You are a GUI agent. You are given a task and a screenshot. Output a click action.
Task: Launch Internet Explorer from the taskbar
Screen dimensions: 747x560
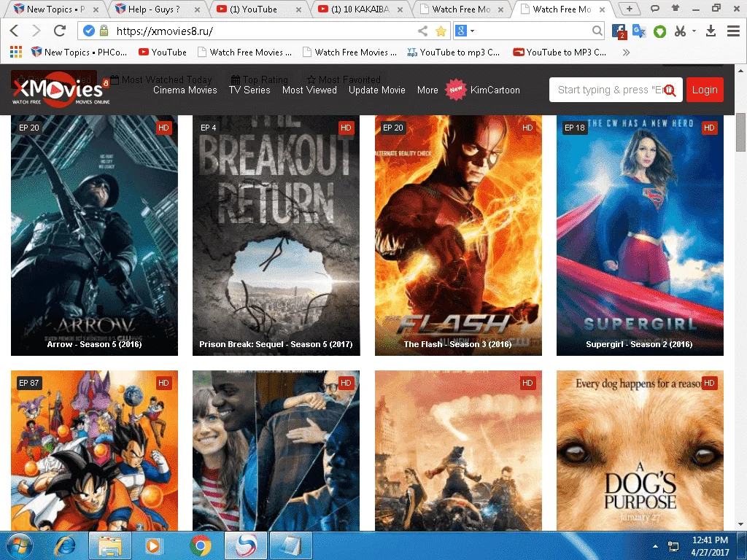coord(64,545)
